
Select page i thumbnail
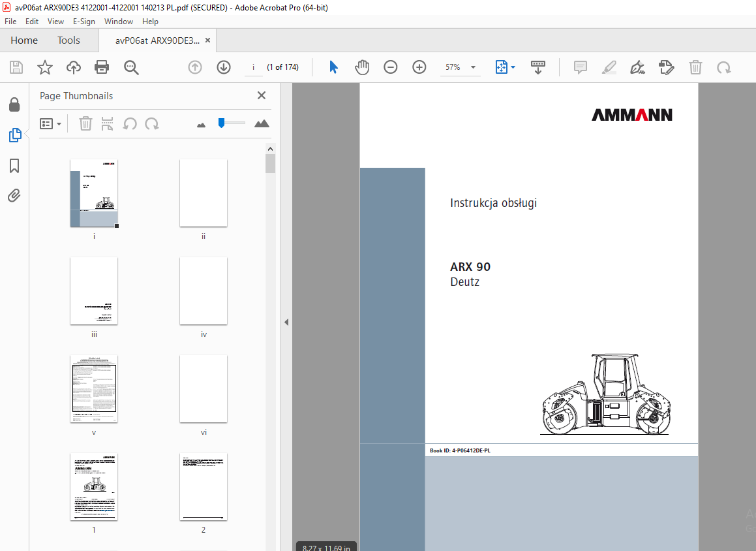tap(94, 193)
